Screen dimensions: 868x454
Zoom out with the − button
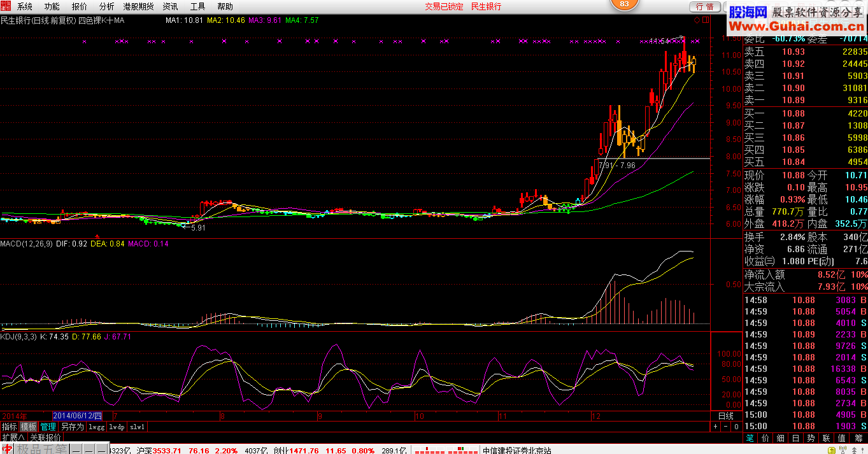(x=726, y=427)
